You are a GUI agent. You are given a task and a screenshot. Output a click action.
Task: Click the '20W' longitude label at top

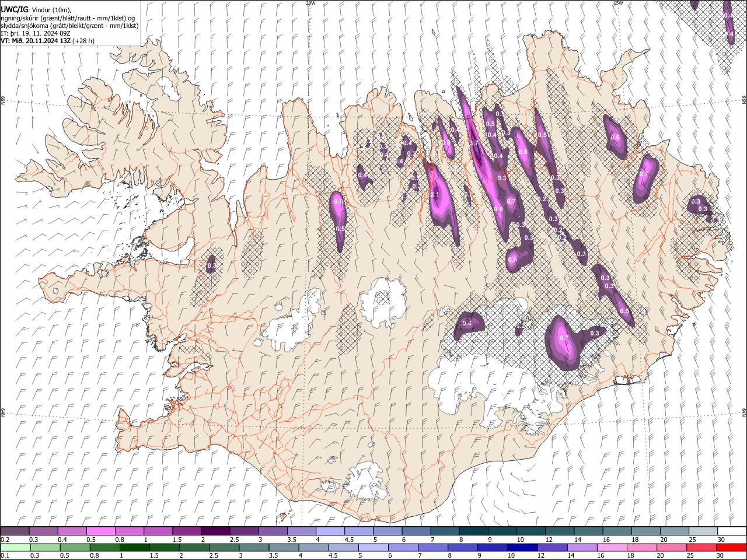tap(310, 3)
